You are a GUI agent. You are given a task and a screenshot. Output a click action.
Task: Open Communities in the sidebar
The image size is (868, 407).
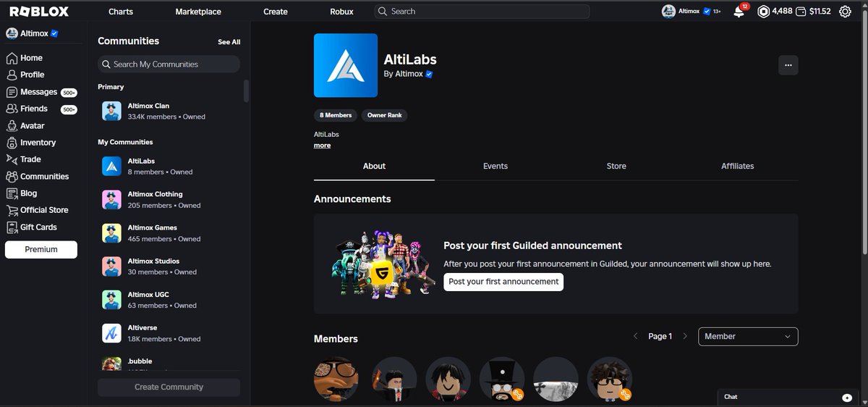pos(38,177)
